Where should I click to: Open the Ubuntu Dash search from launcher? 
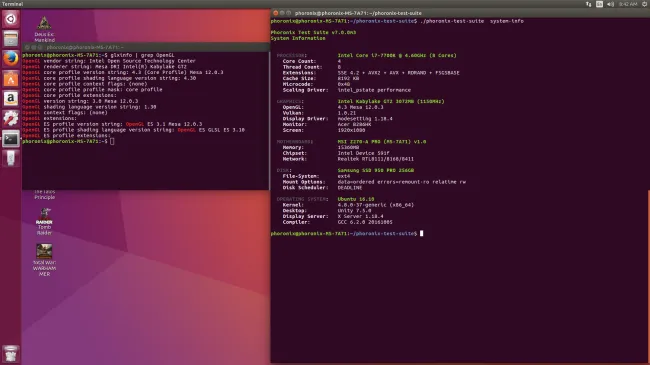tap(11, 19)
